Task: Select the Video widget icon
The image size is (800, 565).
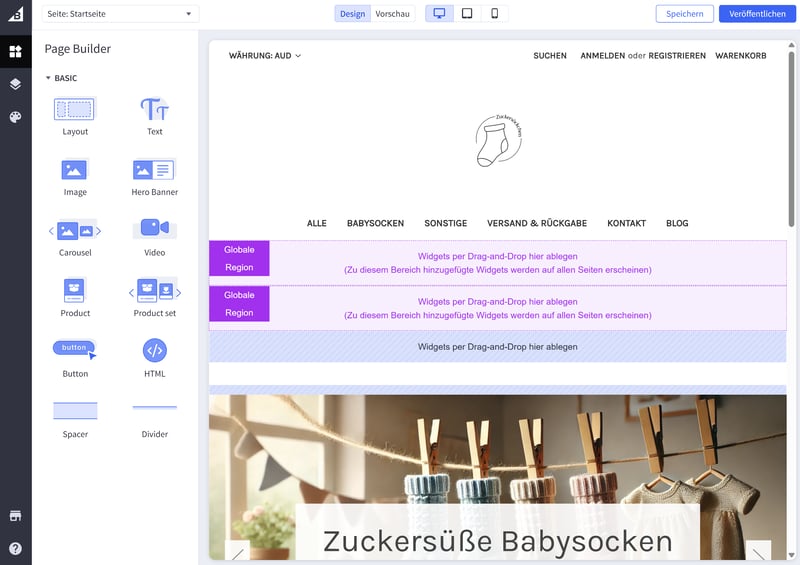Action: coord(155,228)
